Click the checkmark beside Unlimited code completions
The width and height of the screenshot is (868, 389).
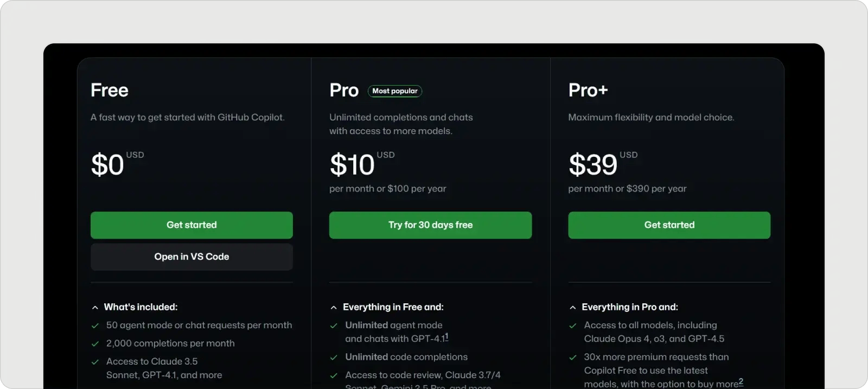click(334, 357)
